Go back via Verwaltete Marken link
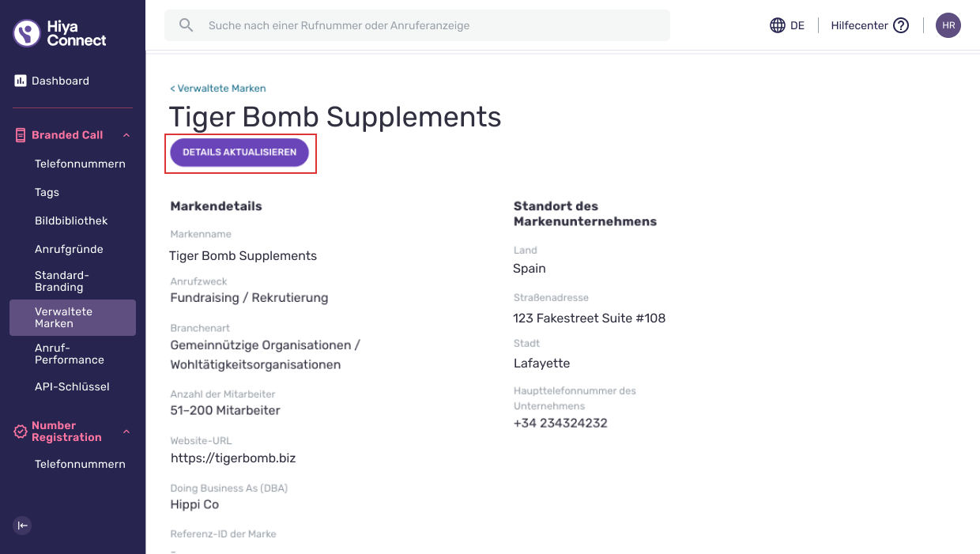Viewport: 980px width, 554px height. click(218, 89)
